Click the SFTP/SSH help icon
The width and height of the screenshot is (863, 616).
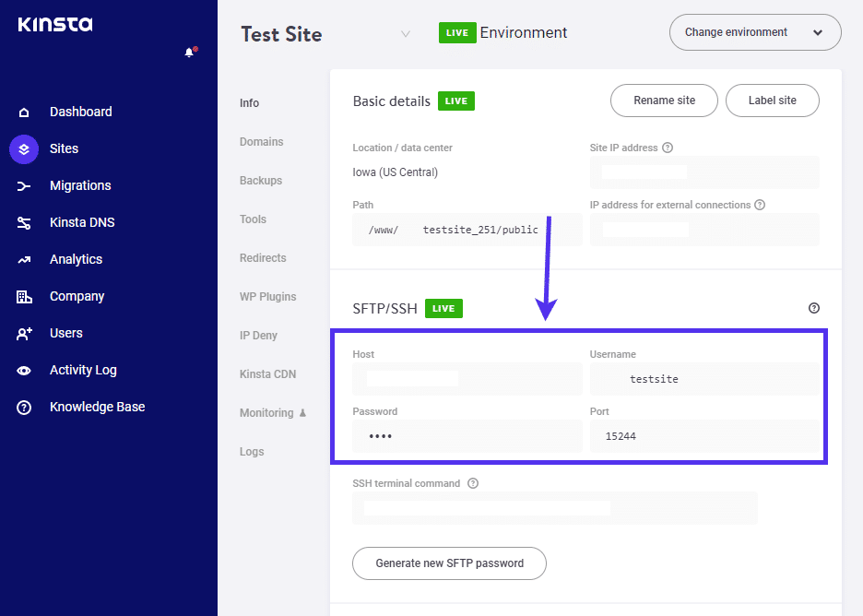click(x=813, y=308)
